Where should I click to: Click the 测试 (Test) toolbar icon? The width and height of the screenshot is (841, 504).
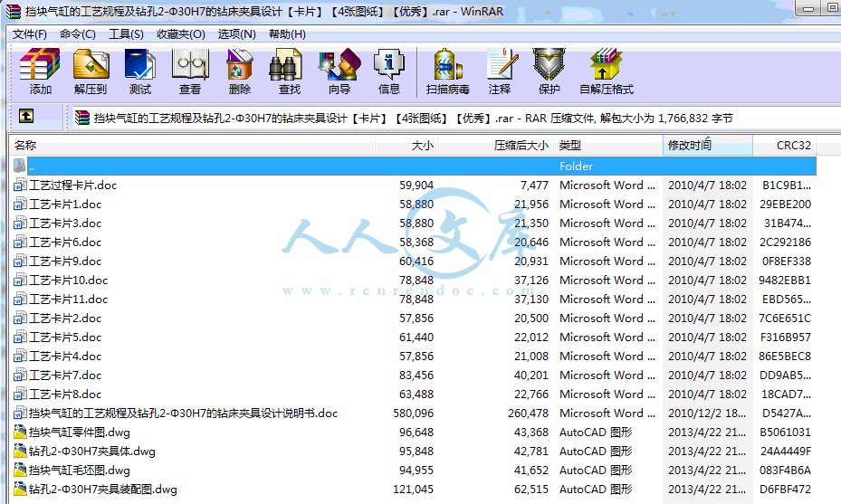tap(140, 64)
